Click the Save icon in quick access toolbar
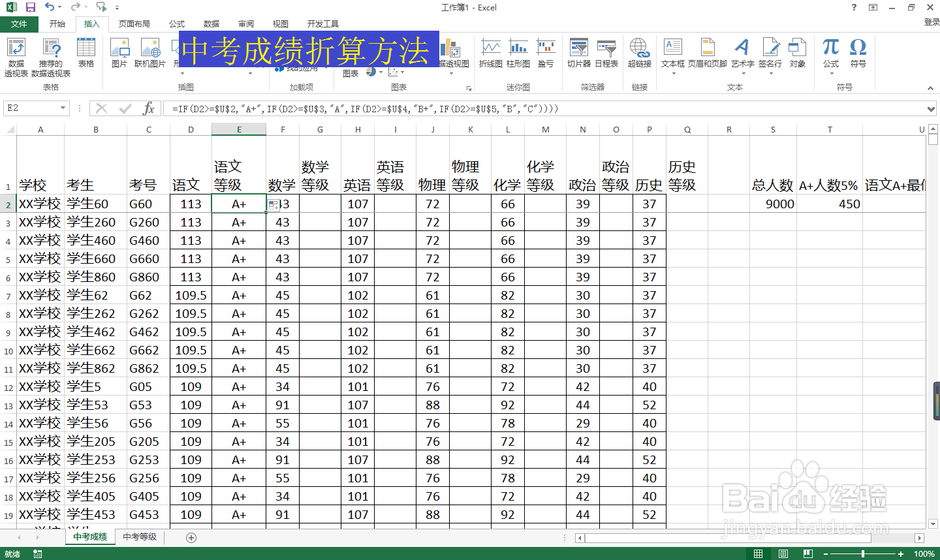 30,7
